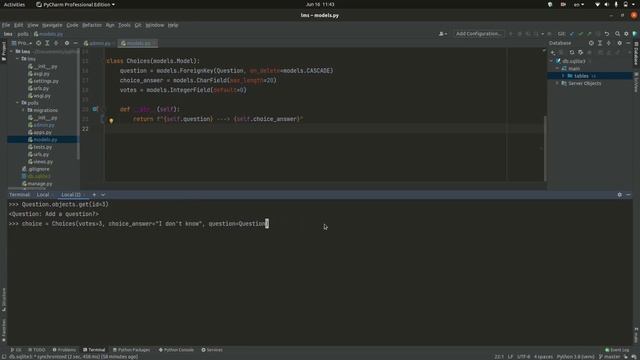Select models.py in project tree
The image size is (640, 360).
[42, 140]
